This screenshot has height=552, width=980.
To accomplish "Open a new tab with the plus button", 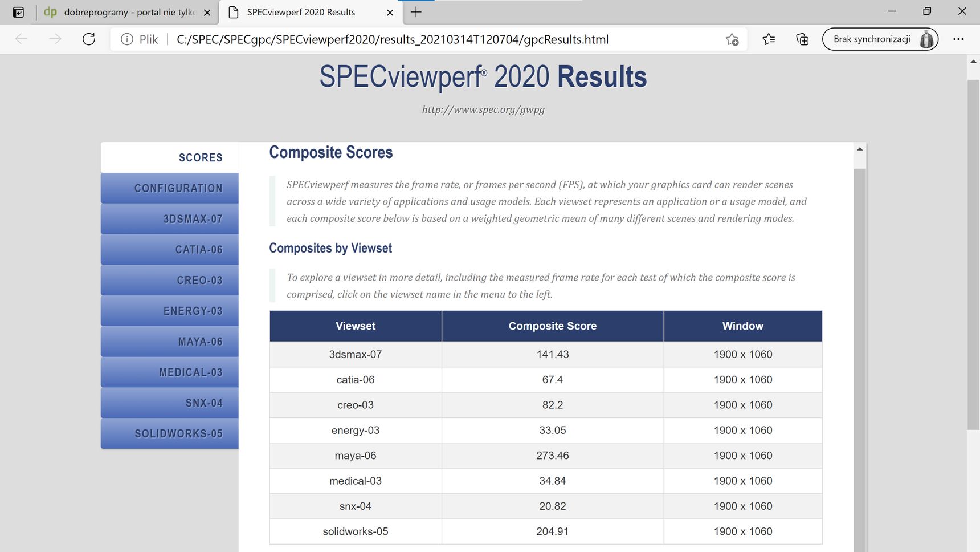I will tap(416, 12).
